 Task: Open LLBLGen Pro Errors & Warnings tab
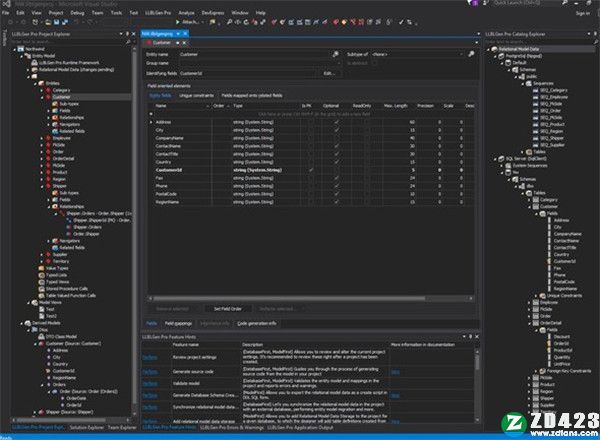[232, 427]
